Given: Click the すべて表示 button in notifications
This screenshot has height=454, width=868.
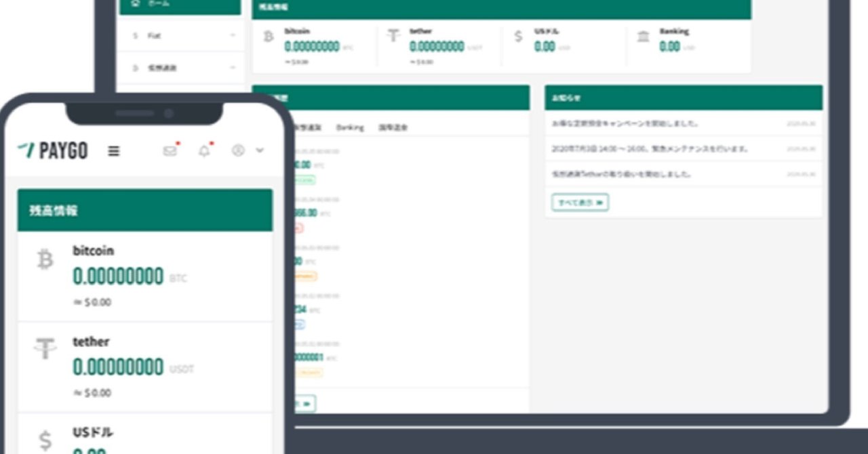Looking at the screenshot, I should [580, 202].
